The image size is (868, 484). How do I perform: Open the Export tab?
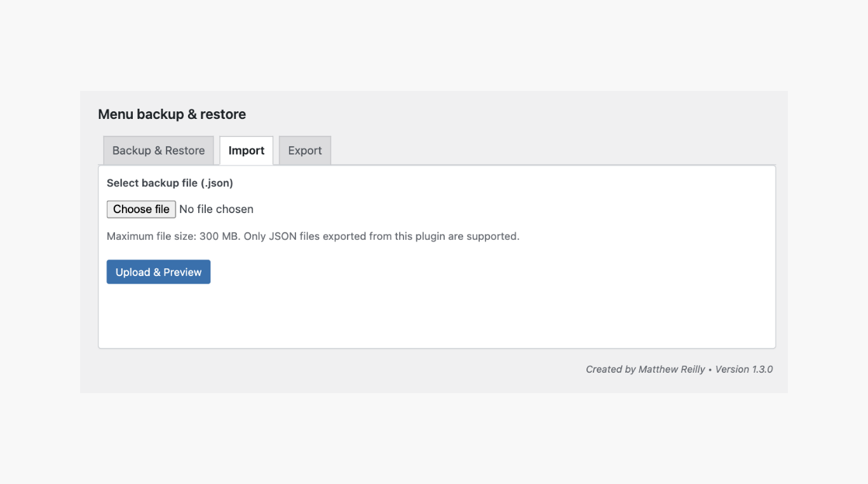tap(305, 151)
